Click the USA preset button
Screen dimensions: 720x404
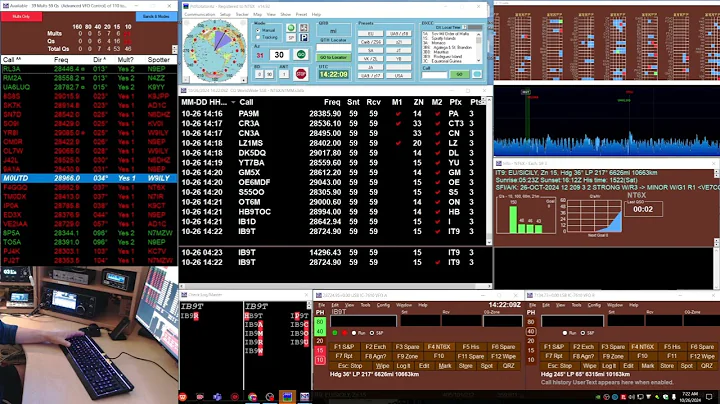point(399,75)
